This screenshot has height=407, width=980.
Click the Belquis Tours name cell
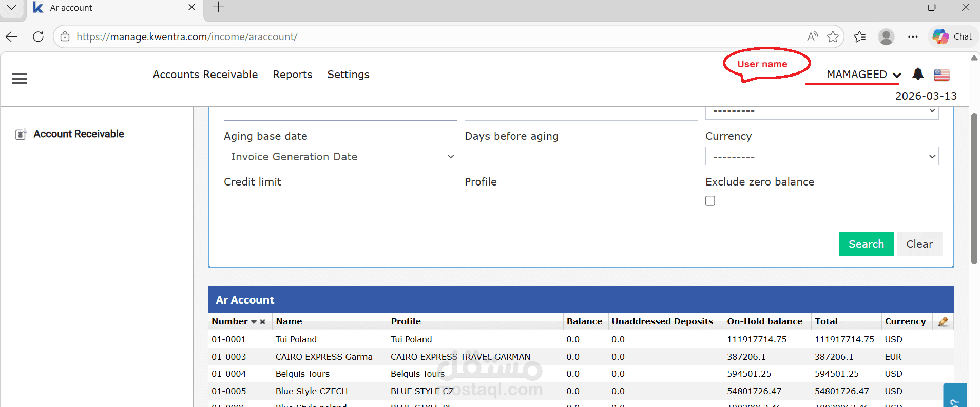click(302, 374)
